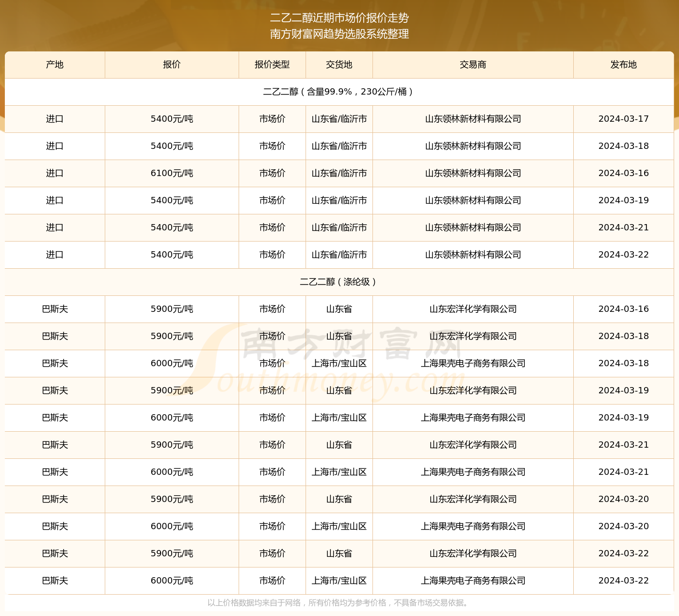Click '上海果壳电子商务有限公司' in the 2024-03-22 row
Image resolution: width=679 pixels, height=616 pixels.
point(473,581)
